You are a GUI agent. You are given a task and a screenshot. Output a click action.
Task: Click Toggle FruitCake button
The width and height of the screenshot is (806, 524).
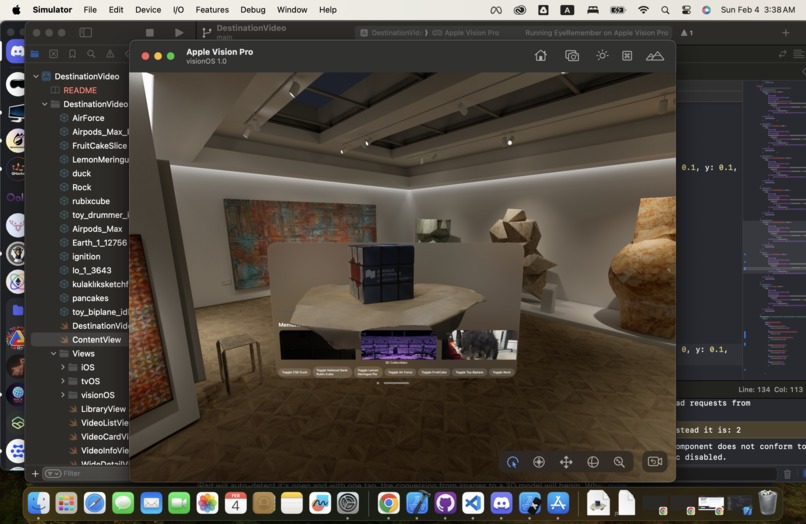[434, 372]
